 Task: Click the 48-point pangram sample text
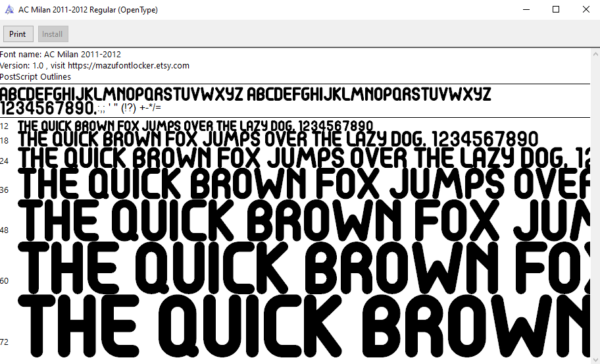coord(304,220)
